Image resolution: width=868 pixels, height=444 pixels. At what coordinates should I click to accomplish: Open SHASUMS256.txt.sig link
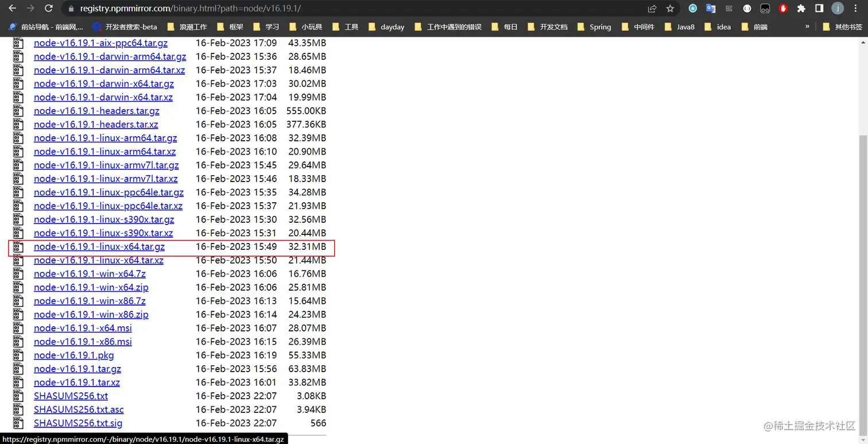point(78,423)
